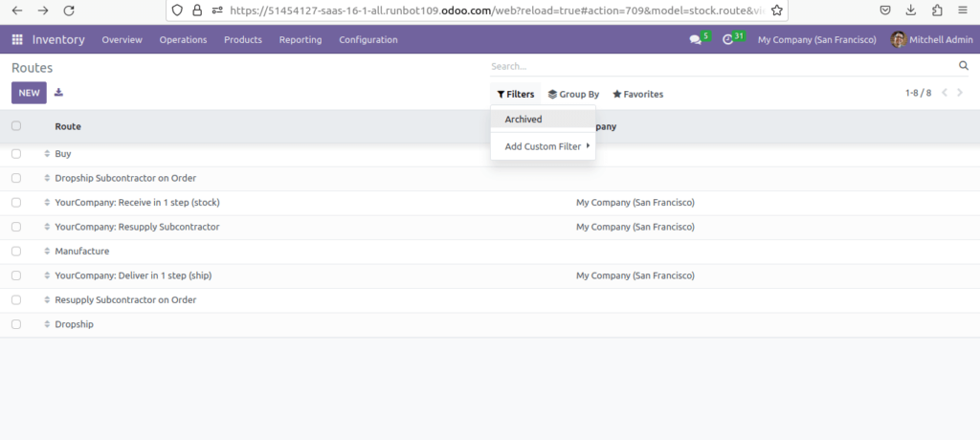The image size is (980, 440).
Task: Open the browser hamburger menu
Action: tap(963, 10)
